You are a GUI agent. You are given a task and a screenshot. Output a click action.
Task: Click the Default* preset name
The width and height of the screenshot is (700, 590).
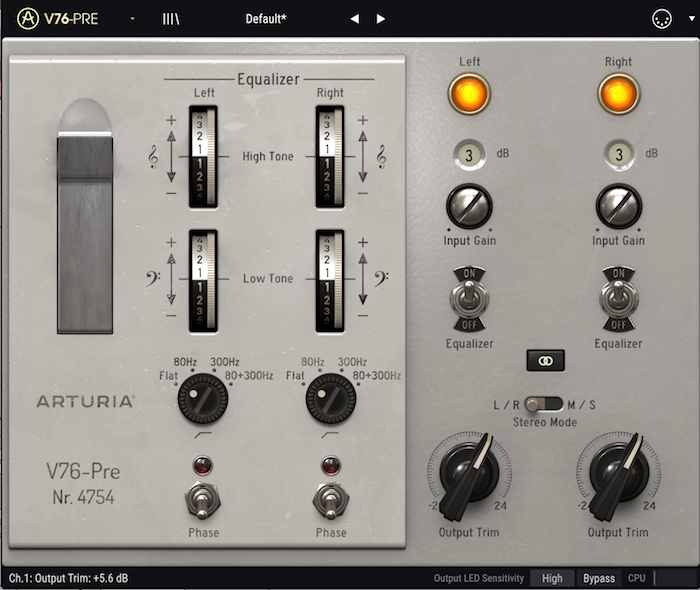(266, 19)
